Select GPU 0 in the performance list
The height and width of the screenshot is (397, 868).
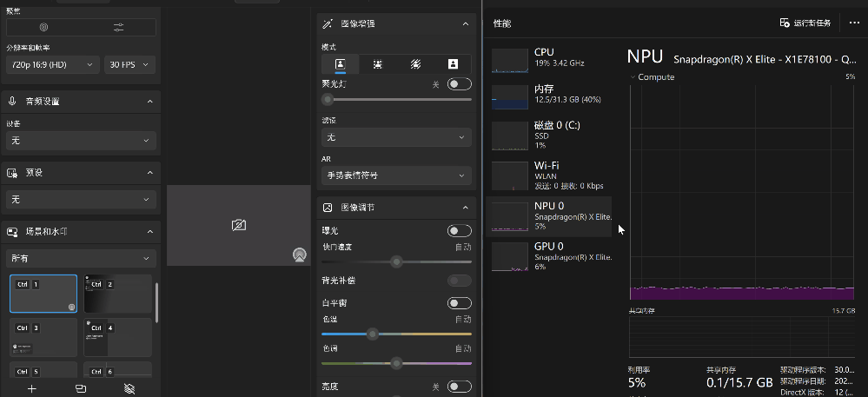point(551,256)
